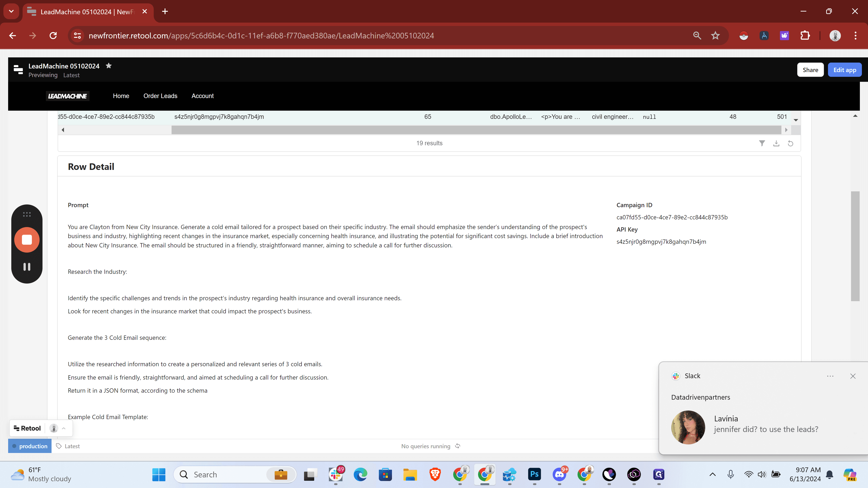Click the table scroll left arrow
Viewport: 868px width, 488px height.
tap(63, 130)
